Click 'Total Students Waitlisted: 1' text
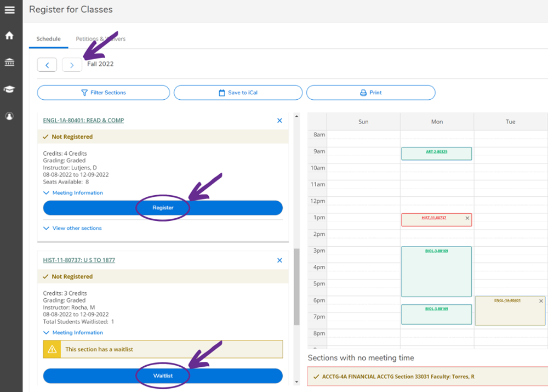The width and height of the screenshot is (548, 392). point(78,322)
